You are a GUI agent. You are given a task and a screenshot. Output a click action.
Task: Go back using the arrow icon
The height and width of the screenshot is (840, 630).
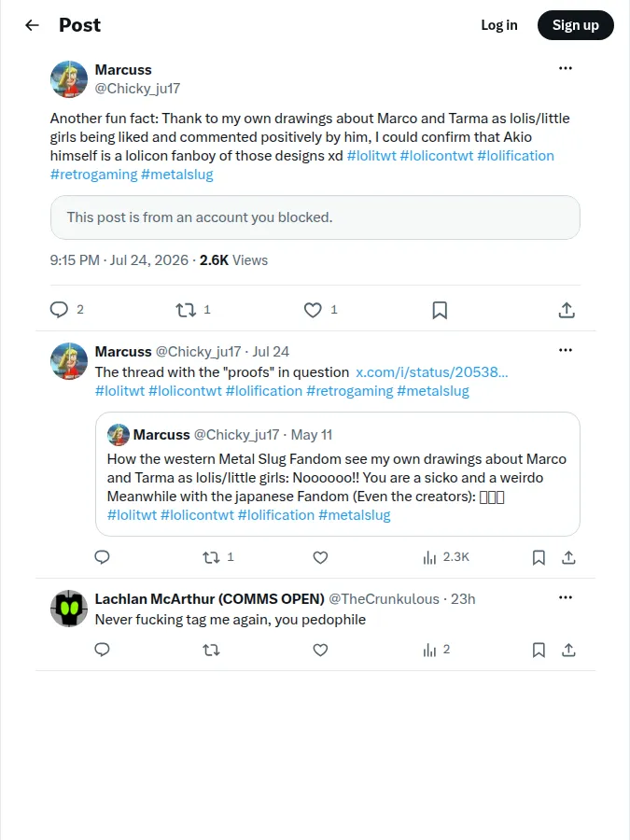pyautogui.click(x=32, y=25)
